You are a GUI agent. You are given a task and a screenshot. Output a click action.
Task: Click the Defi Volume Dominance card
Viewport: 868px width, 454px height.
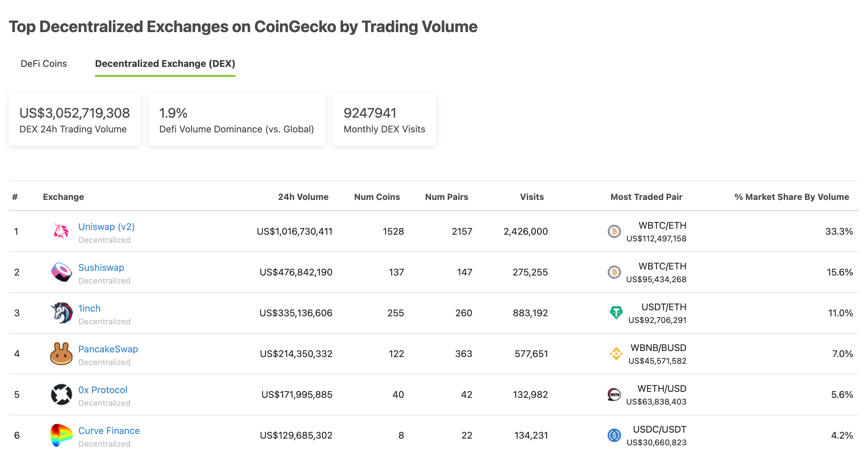(x=237, y=119)
